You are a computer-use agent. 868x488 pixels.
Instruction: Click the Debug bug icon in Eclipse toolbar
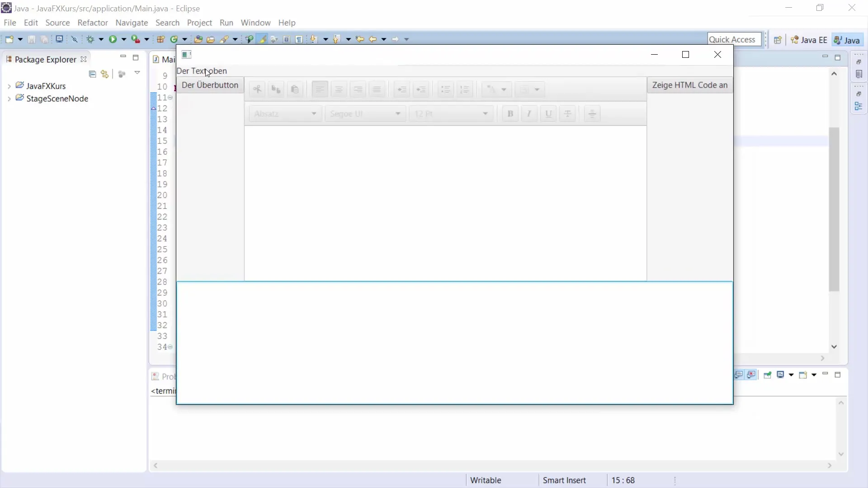[90, 39]
